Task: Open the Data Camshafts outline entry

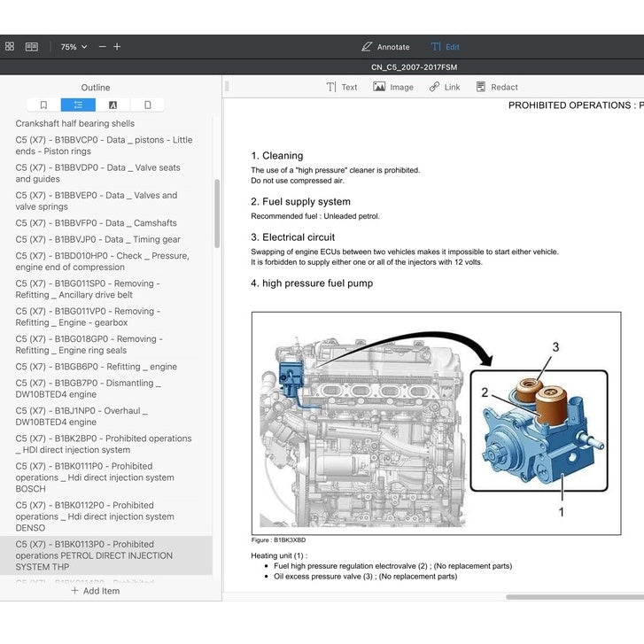Action: click(x=96, y=223)
